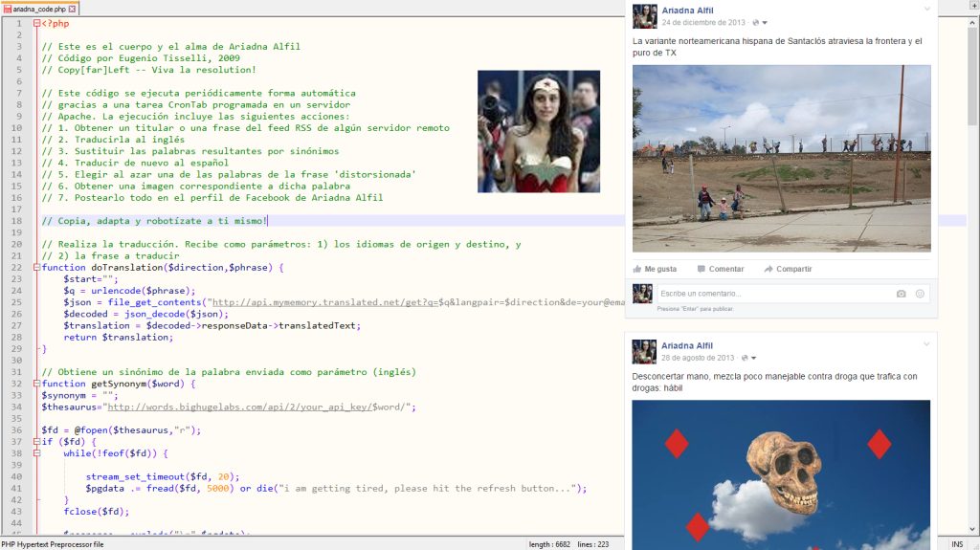
Task: Open privacy dropdown on August 2013 post
Action: (748, 358)
